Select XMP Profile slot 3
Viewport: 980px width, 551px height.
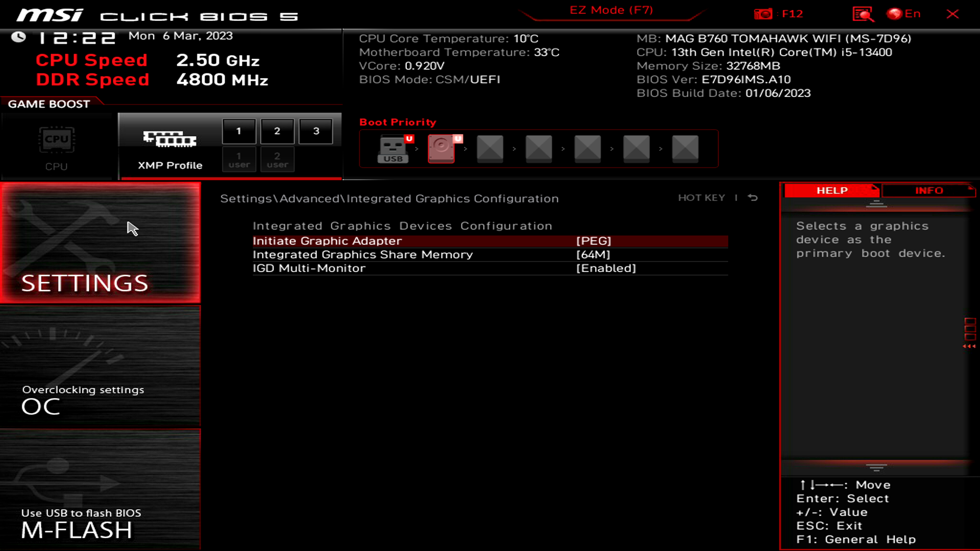(315, 131)
